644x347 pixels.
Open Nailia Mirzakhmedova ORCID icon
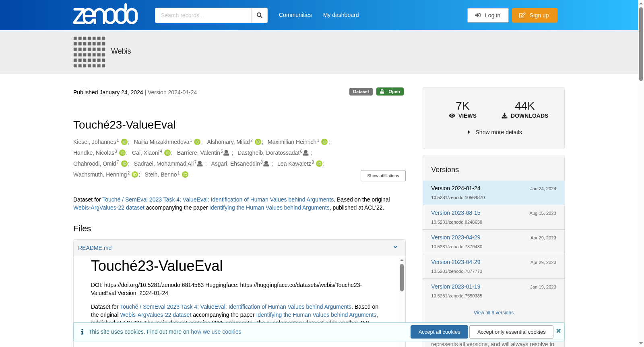point(197,142)
